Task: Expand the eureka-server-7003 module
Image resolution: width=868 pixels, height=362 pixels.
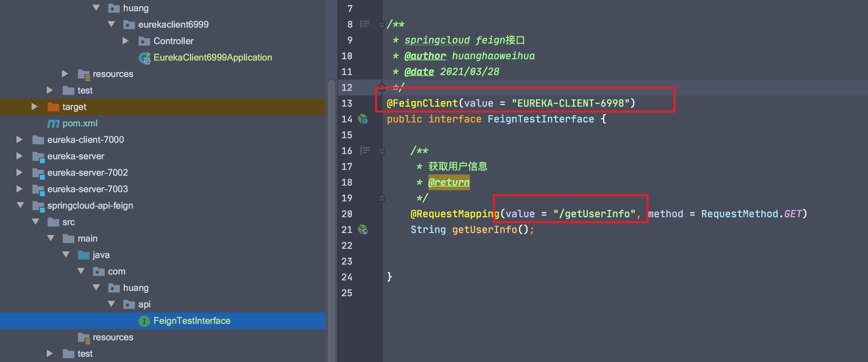Action: [19, 189]
